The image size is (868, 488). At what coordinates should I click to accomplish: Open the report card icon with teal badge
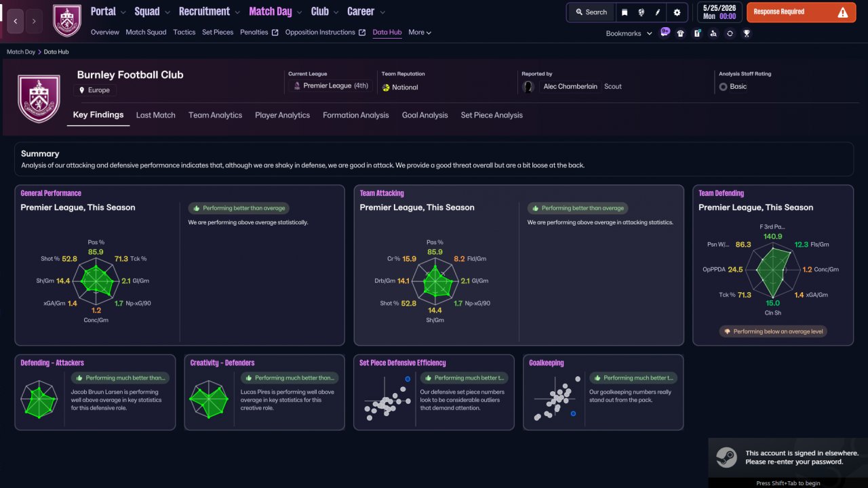coord(697,33)
